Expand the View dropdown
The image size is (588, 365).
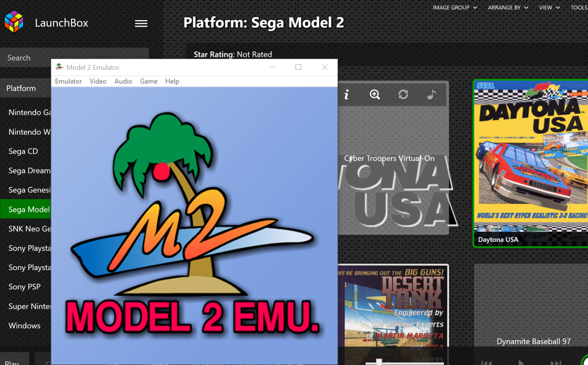549,7
